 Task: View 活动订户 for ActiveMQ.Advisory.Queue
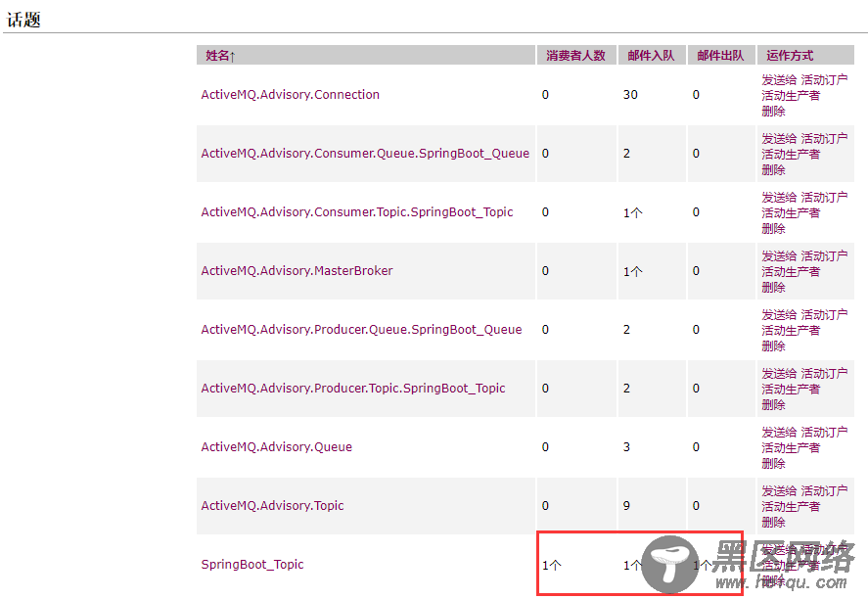pos(824,432)
